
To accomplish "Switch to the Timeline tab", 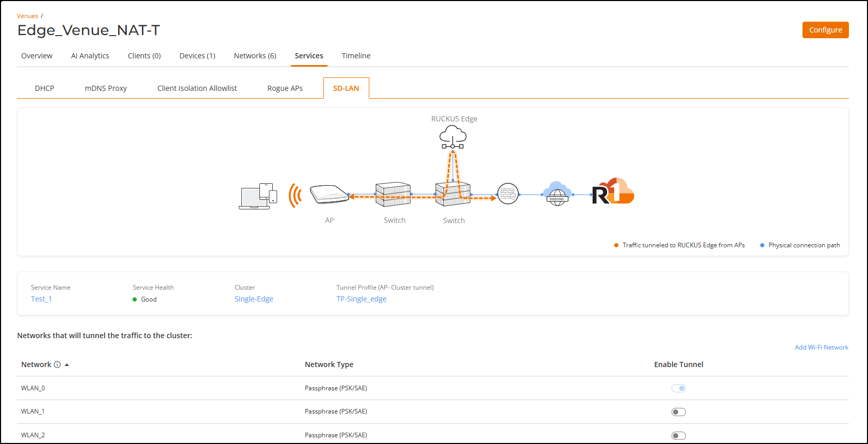I will coord(356,56).
